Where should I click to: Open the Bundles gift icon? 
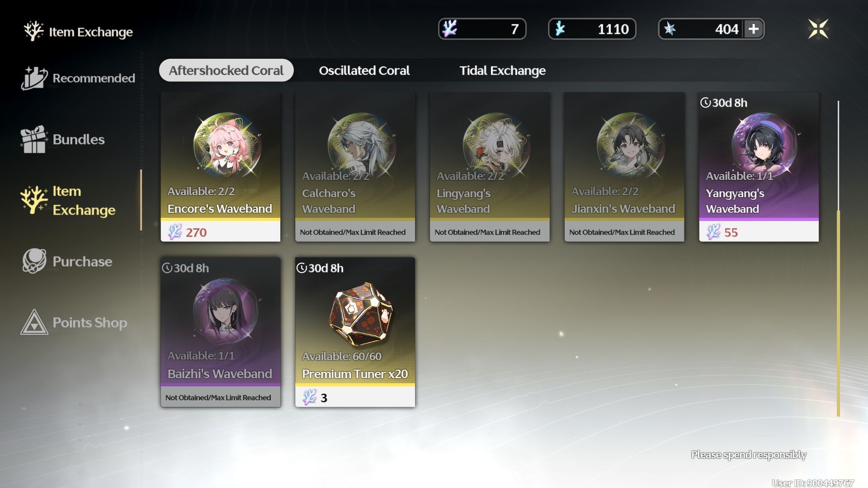[34, 139]
